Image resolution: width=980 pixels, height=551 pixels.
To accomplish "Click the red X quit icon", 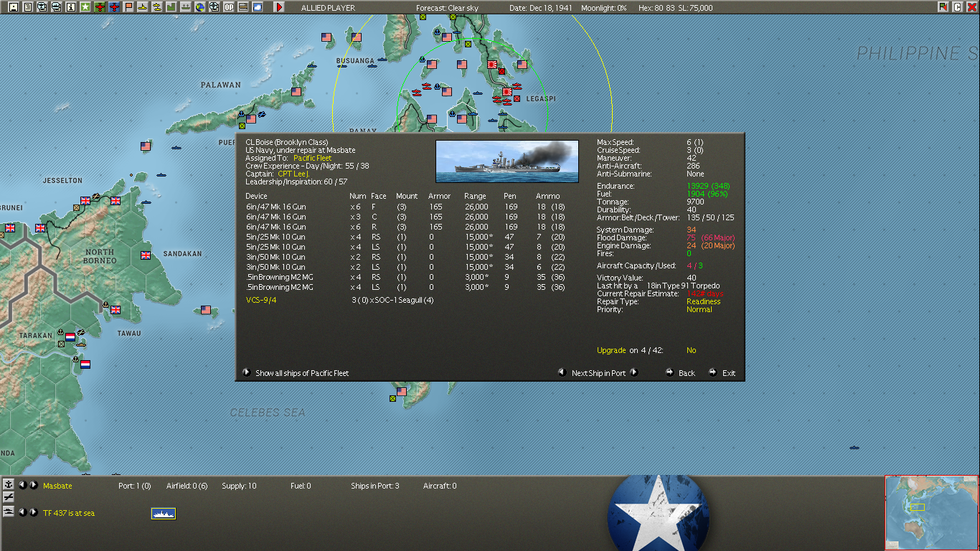I will [x=971, y=7].
